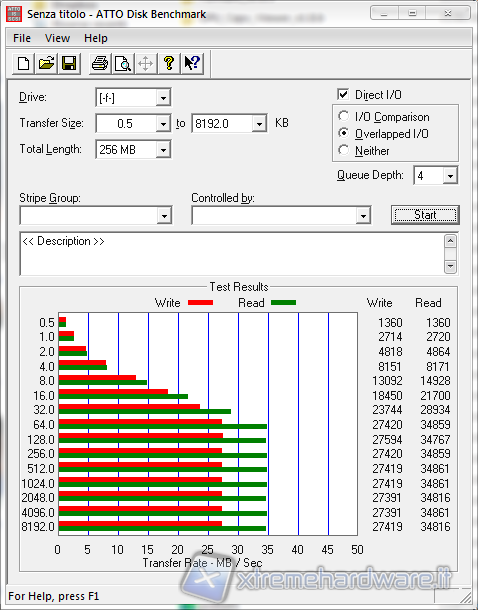Expand the Drive dropdown list
Screen dimensions: 478x610
[163, 97]
